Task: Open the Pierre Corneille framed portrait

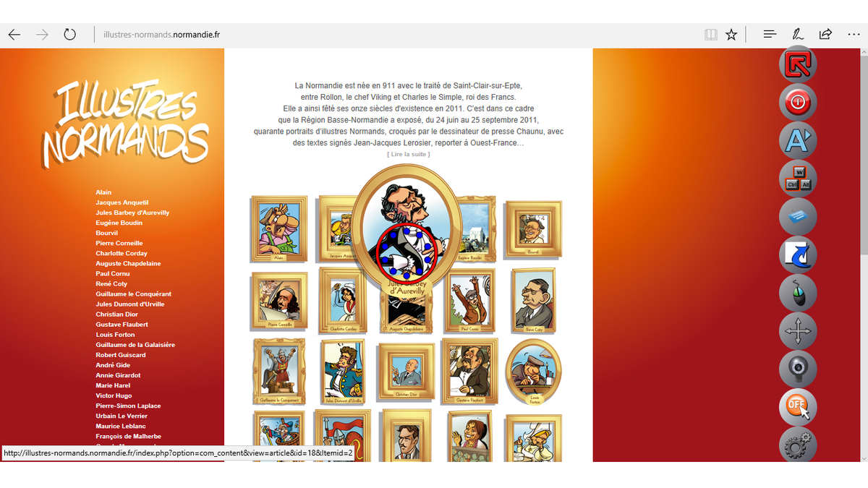Action: [278, 301]
